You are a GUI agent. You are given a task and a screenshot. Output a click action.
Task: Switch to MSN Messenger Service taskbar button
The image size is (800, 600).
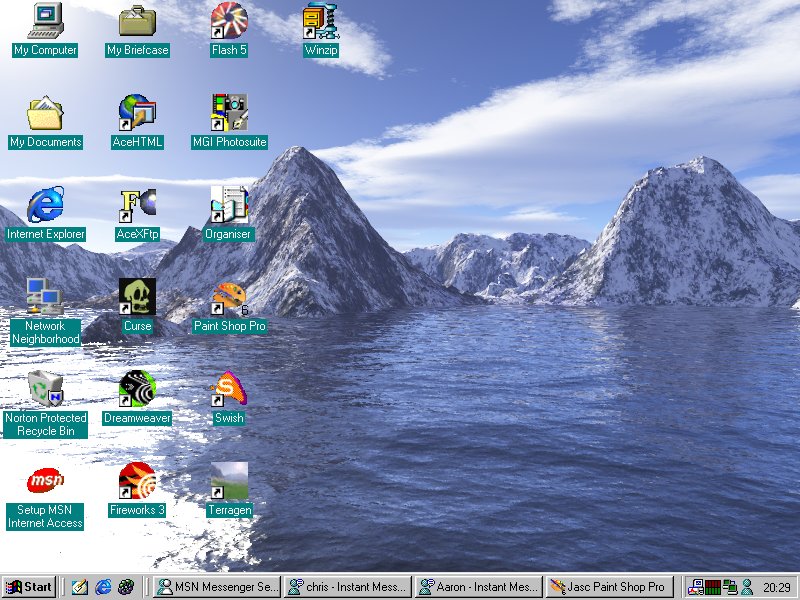(216, 587)
